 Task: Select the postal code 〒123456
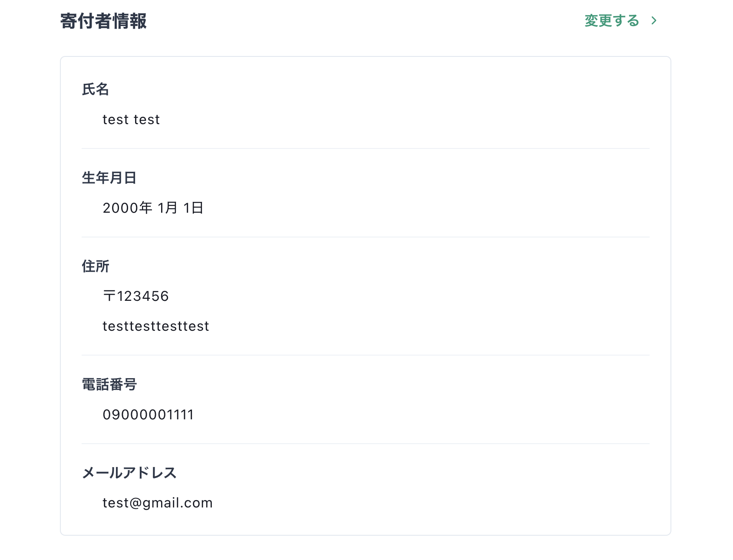pos(136,296)
